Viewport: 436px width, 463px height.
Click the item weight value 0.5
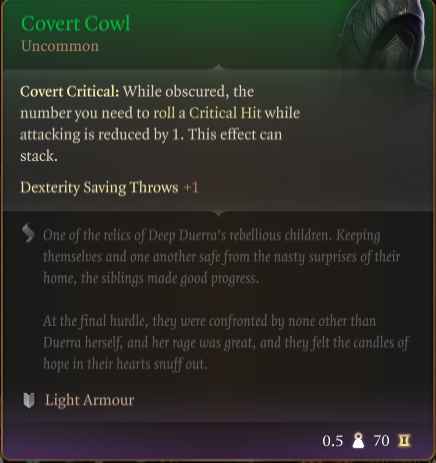click(x=333, y=441)
